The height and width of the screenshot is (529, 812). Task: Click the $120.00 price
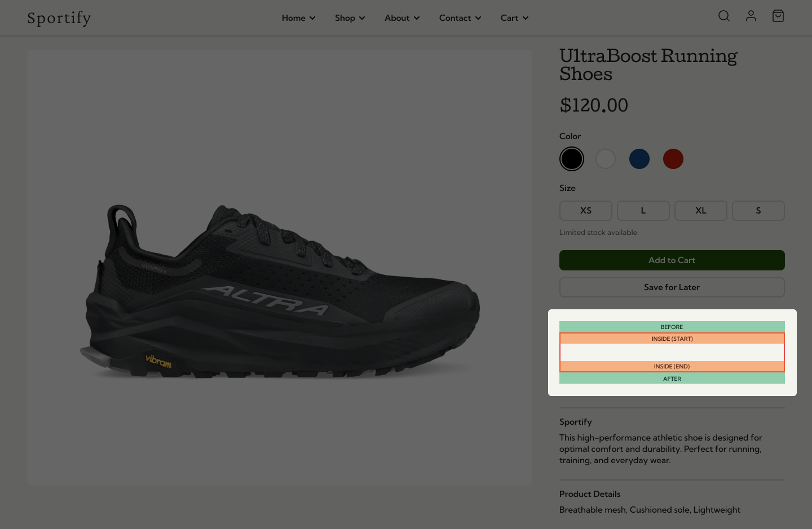(594, 105)
